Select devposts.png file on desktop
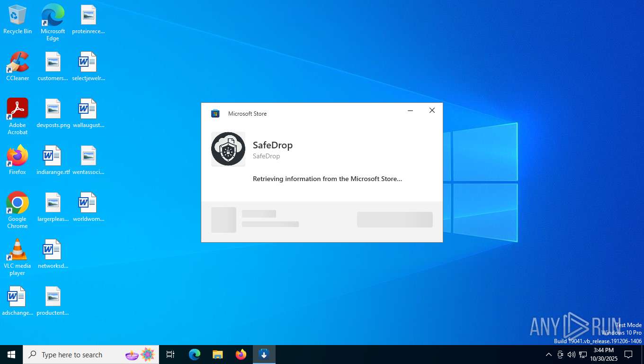The image size is (644, 364). tap(53, 113)
